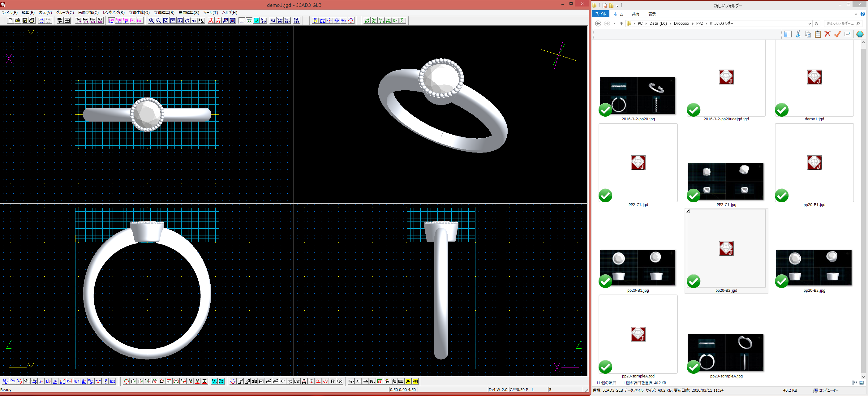Click the yellow COP button

(408, 381)
